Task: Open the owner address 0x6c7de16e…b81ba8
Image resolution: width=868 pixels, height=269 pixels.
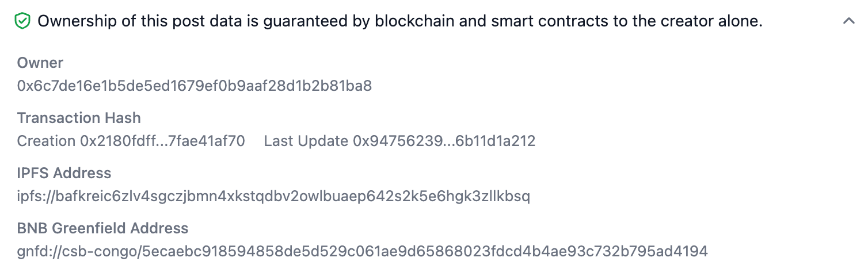Action: 195,86
